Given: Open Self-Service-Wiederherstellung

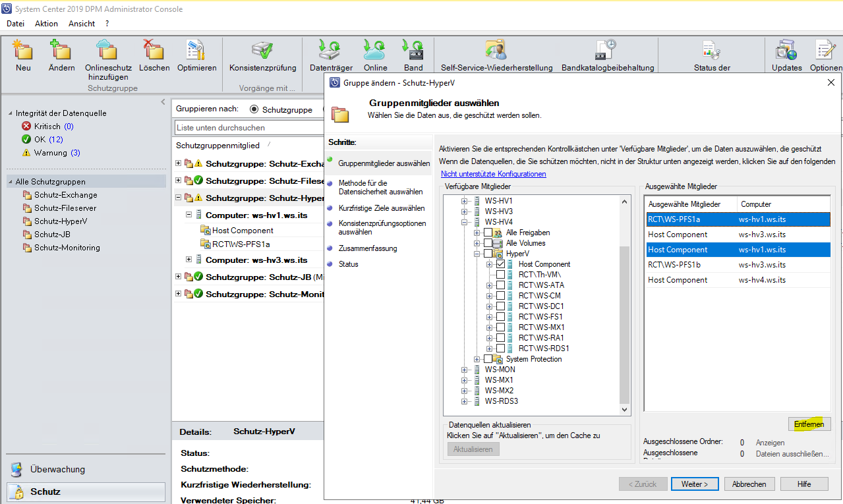Looking at the screenshot, I should [x=496, y=51].
